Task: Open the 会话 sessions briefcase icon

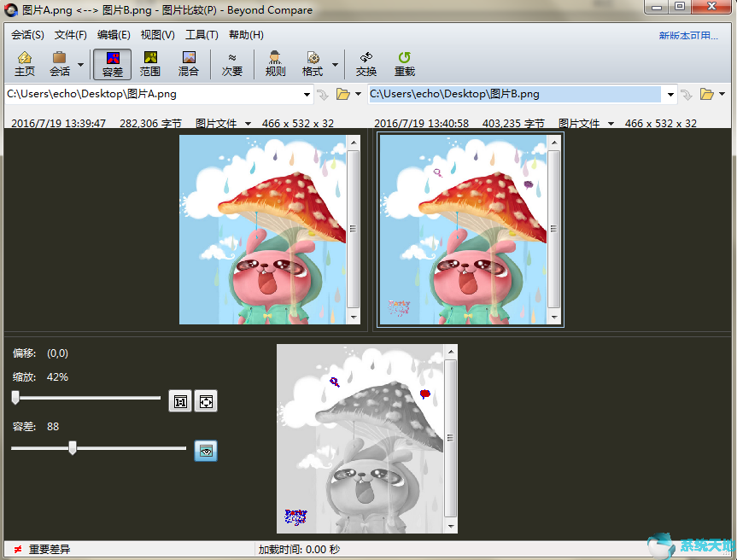Action: pos(60,64)
